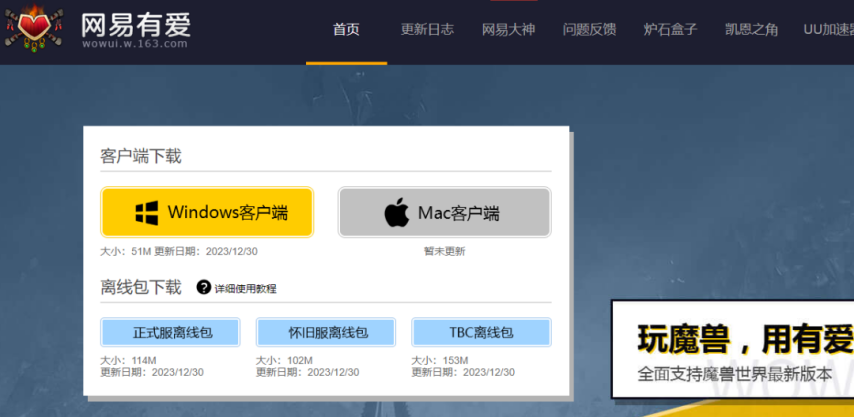Open the 详细使用教程 link

pos(245,289)
